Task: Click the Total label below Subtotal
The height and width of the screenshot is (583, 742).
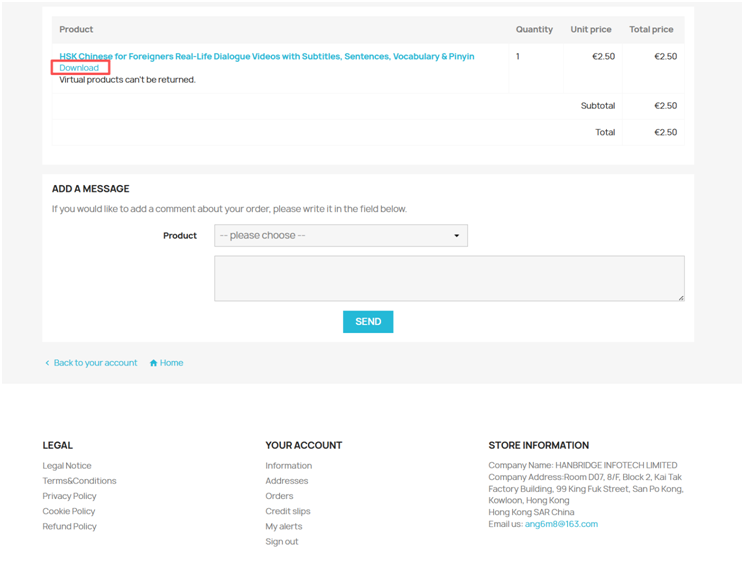Action: point(605,132)
